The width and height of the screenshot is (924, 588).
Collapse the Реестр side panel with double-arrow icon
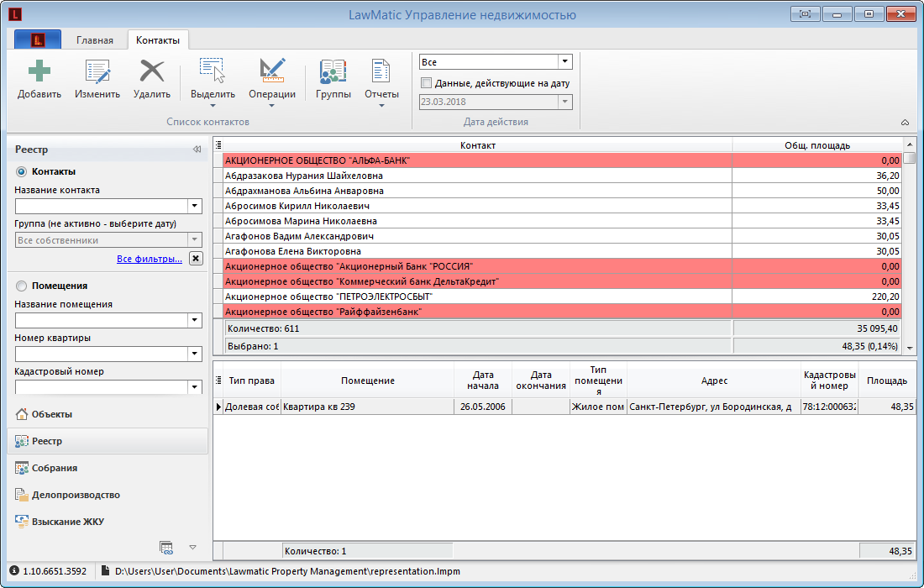pyautogui.click(x=197, y=150)
